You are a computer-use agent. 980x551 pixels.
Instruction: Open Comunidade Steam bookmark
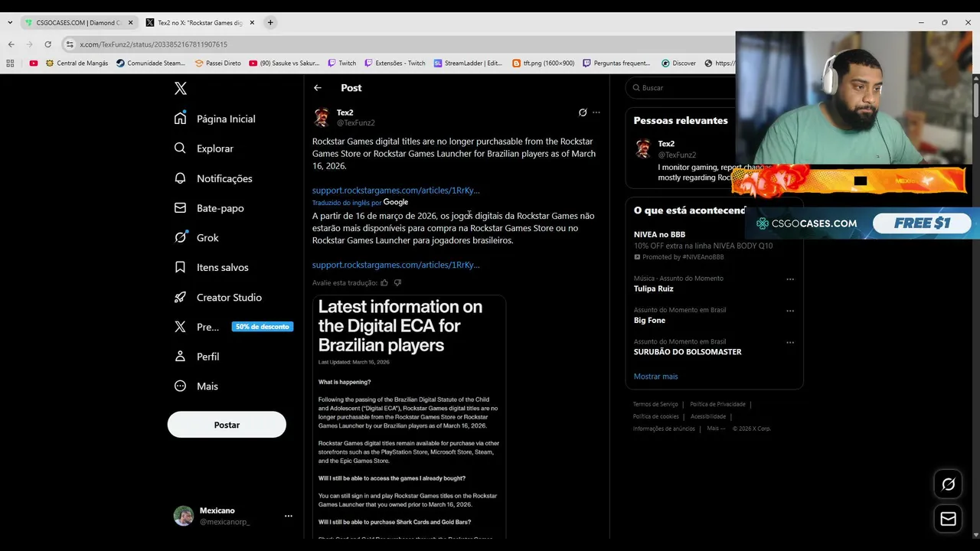tap(151, 64)
